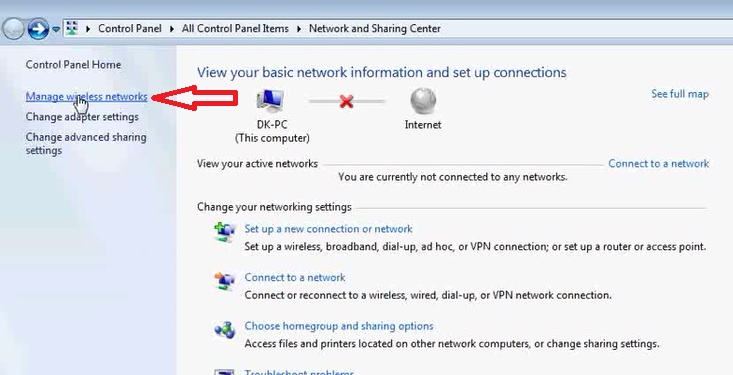Click the top-right Connect to a network link
Image resolution: width=733 pixels, height=375 pixels.
click(658, 164)
